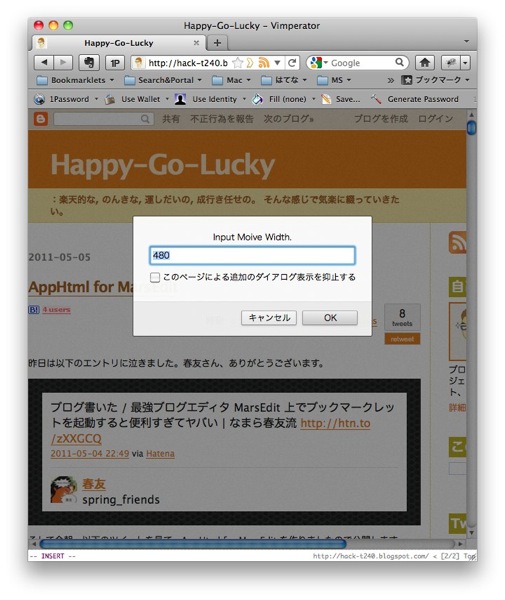Screen dimensions: 505x600
Task: Click the Google search box
Action: click(358, 63)
